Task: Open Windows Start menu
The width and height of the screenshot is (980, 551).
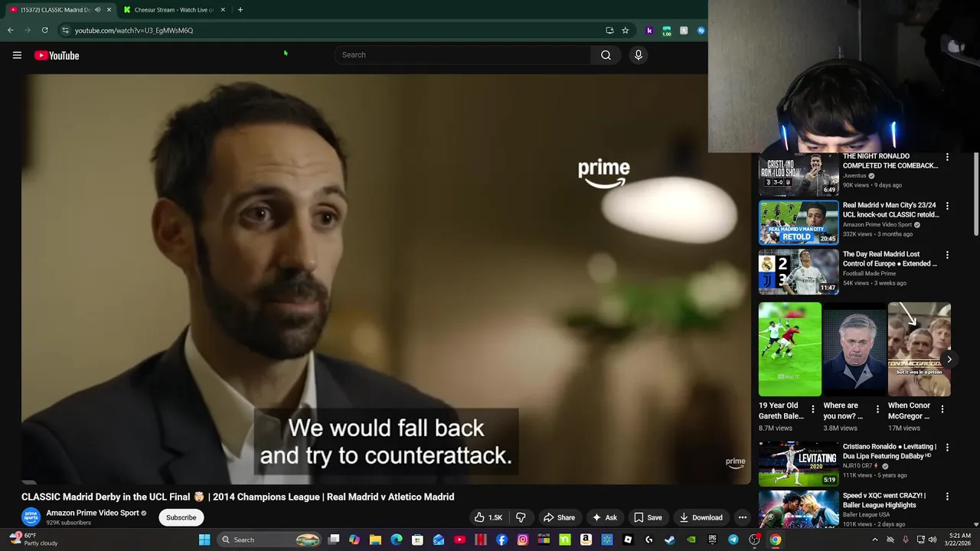Action: tap(204, 540)
